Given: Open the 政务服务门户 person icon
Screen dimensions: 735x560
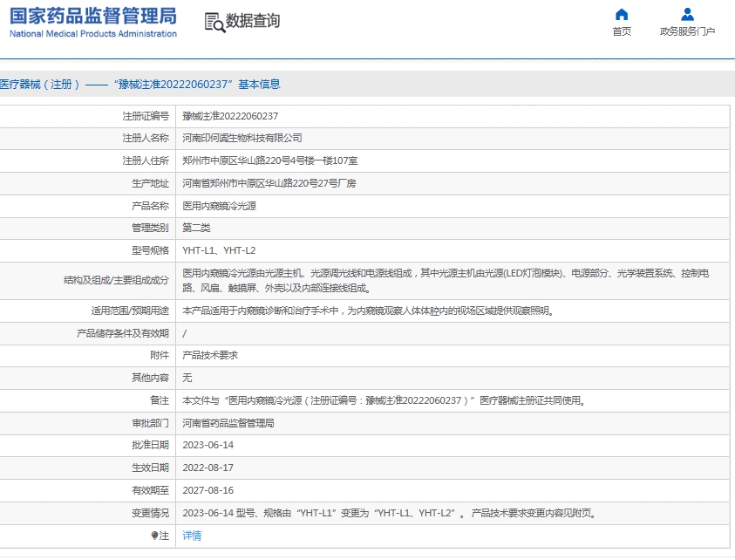Looking at the screenshot, I should point(687,15).
